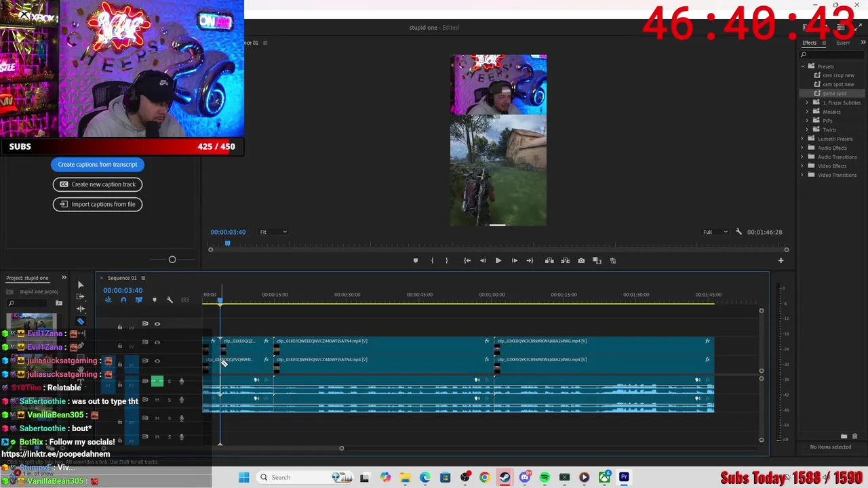Screen dimensions: 868x488
Task: Solo audio track A1
Action: tap(169, 382)
